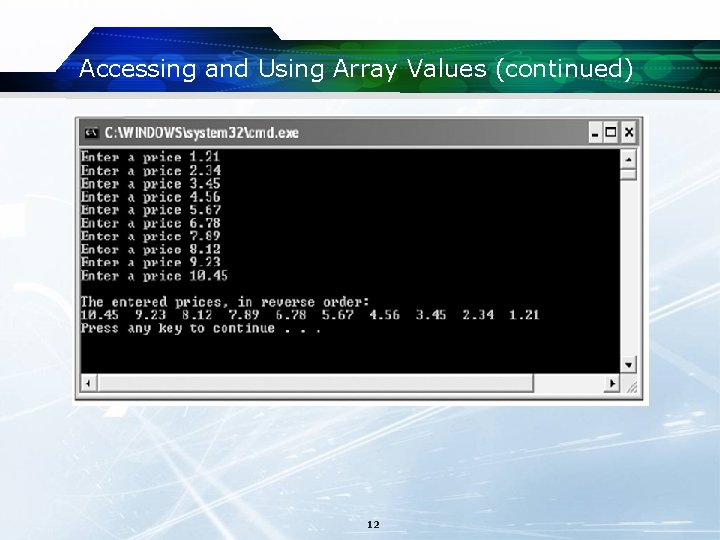Click the vertical scrollbar up arrow
The width and height of the screenshot is (720, 540).
[x=628, y=159]
